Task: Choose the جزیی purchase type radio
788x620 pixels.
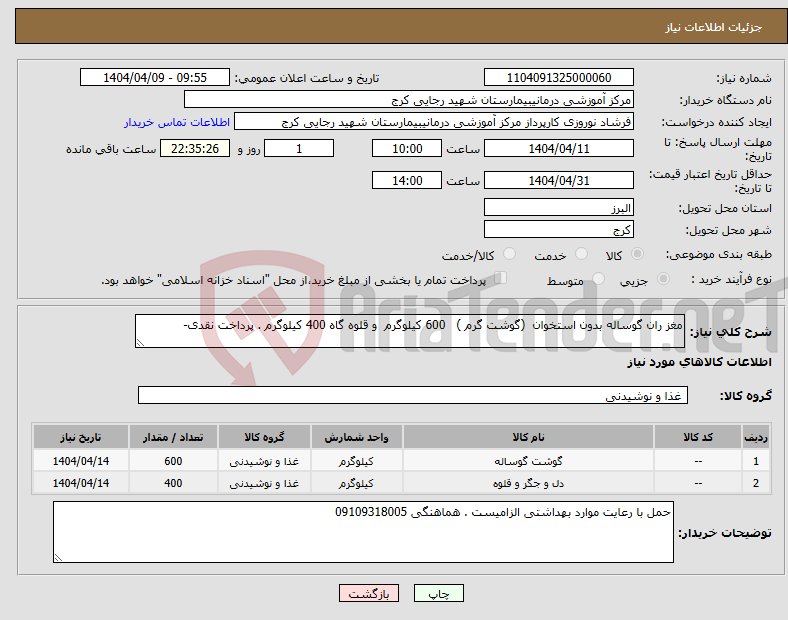Action: [663, 278]
